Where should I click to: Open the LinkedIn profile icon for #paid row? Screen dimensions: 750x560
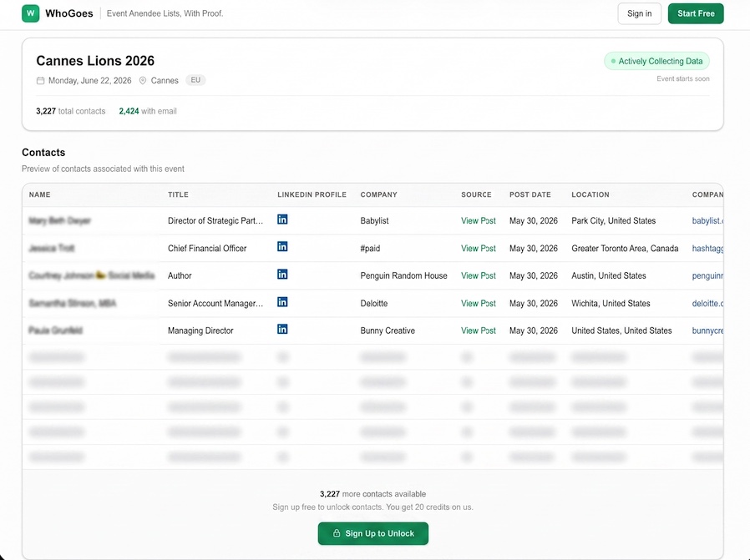tap(282, 246)
